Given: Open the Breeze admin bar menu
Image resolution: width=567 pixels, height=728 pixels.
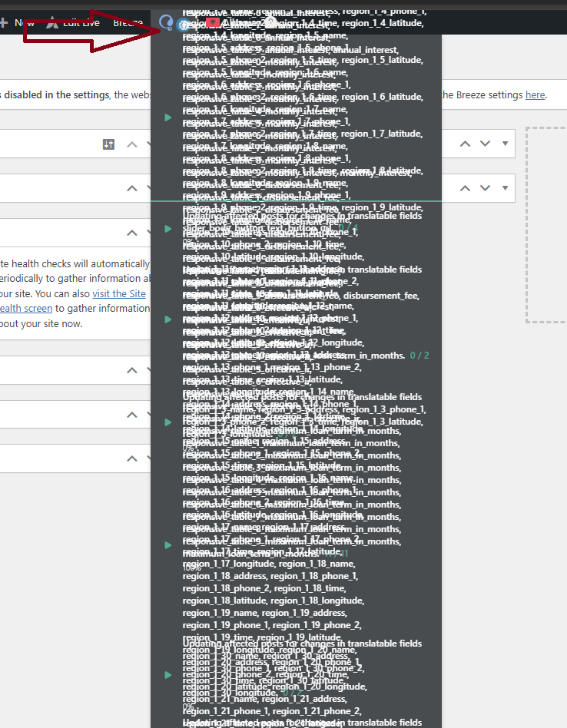Looking at the screenshot, I should click(128, 22).
